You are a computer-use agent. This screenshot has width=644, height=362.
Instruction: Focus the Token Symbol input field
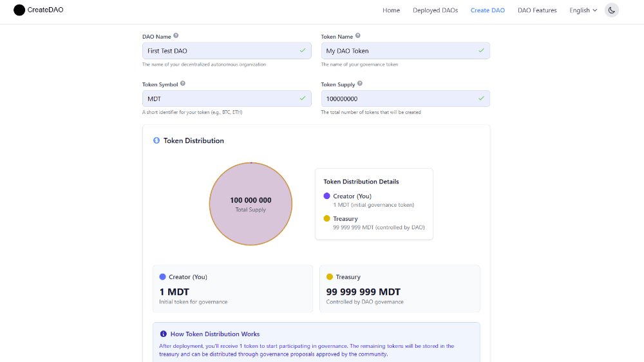pos(227,99)
